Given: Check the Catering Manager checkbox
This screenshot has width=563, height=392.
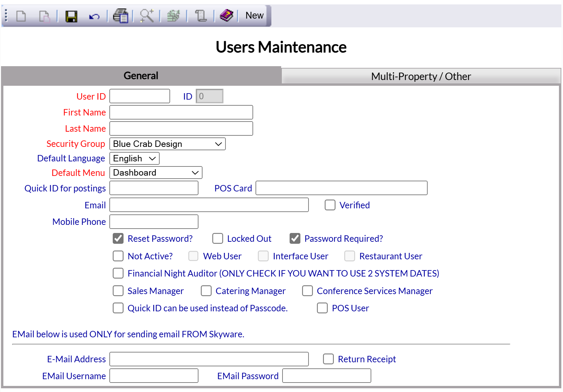Looking at the screenshot, I should pyautogui.click(x=206, y=291).
